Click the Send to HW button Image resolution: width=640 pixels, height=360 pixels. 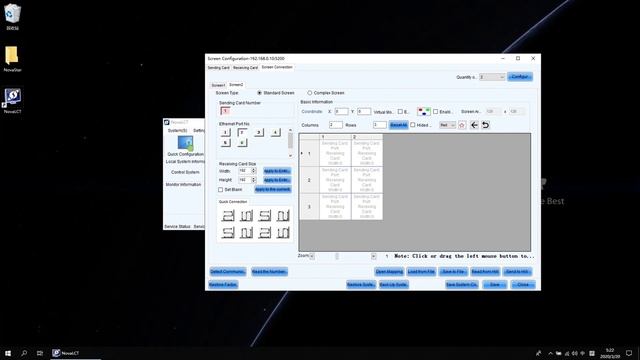pyautogui.click(x=517, y=272)
